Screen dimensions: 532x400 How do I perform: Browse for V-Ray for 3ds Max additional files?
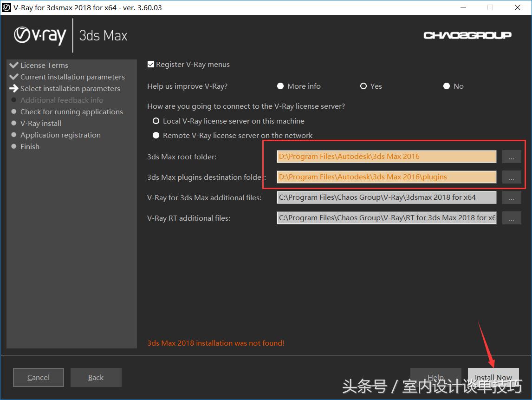tap(512, 197)
